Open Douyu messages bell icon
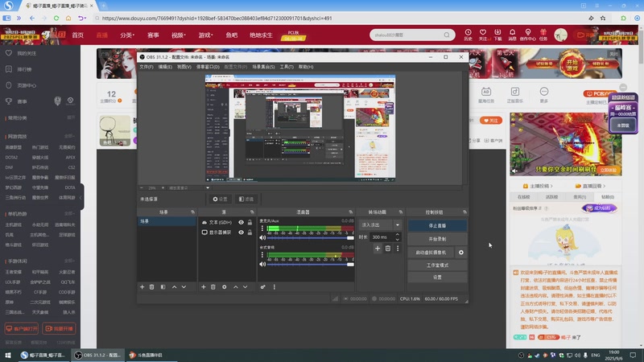The height and width of the screenshot is (362, 644). (x=512, y=35)
